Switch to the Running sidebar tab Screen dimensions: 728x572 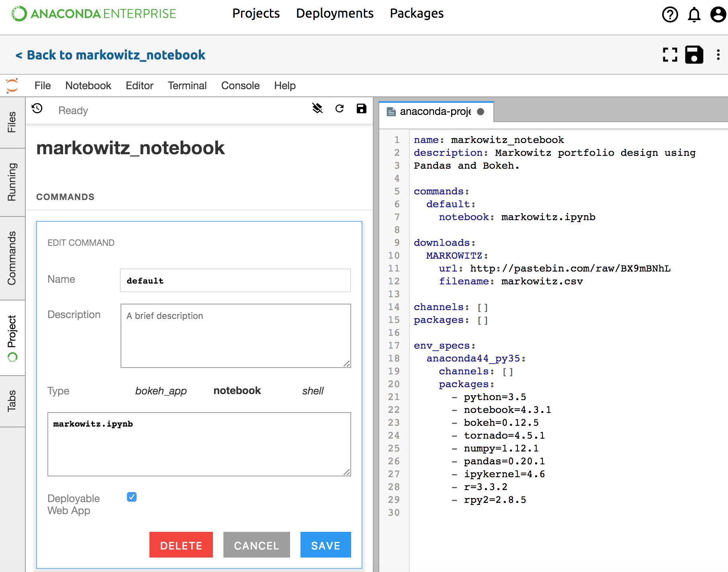(12, 182)
